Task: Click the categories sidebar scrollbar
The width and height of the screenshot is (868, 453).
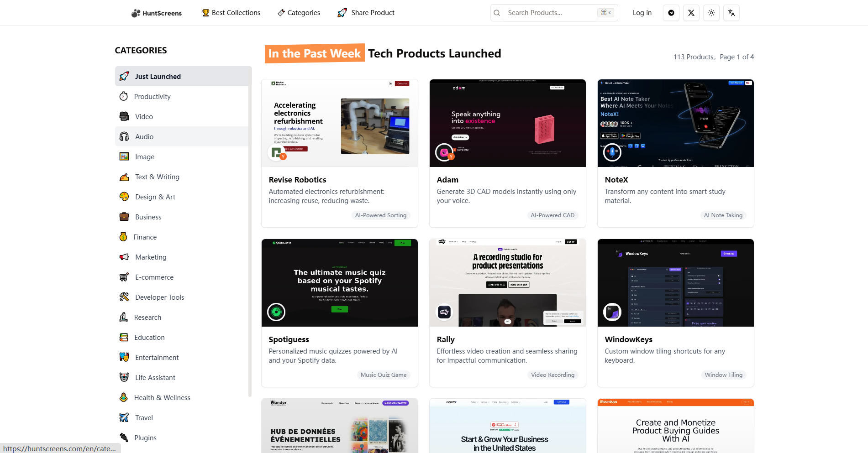Action: pyautogui.click(x=250, y=231)
